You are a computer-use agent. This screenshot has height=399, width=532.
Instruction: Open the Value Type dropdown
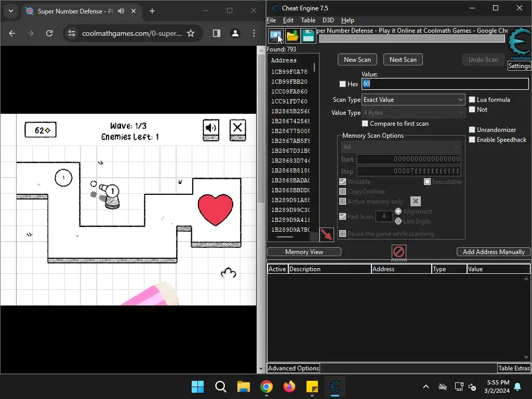click(x=413, y=113)
